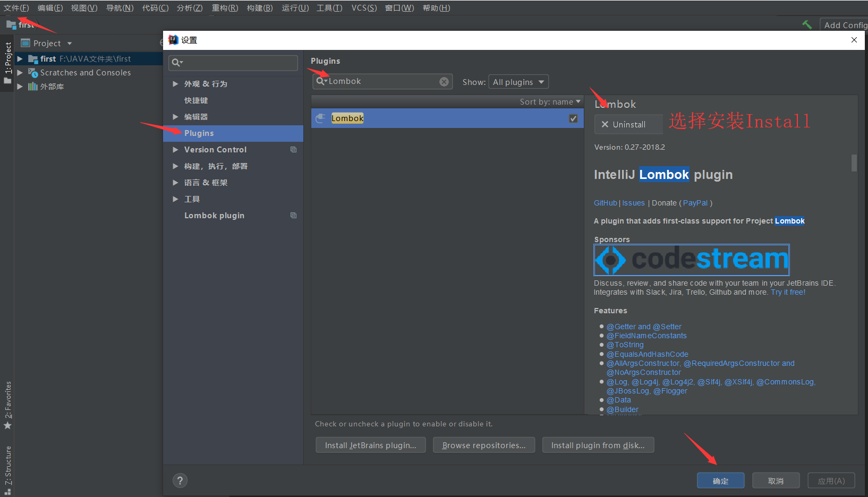Open the 窗口(W) menu
Screen dimensions: 868x497
(399, 8)
